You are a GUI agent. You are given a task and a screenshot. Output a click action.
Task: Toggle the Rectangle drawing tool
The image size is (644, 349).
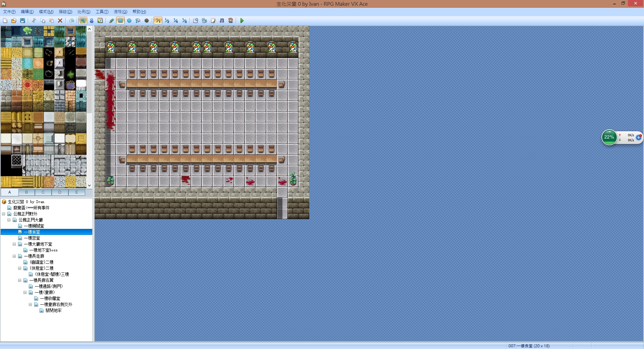click(x=120, y=21)
